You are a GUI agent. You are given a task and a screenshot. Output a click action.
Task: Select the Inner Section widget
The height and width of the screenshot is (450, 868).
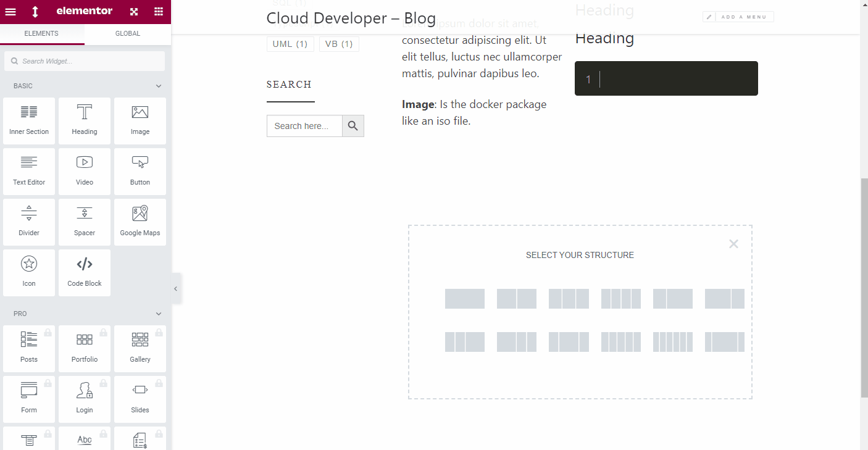[29, 121]
